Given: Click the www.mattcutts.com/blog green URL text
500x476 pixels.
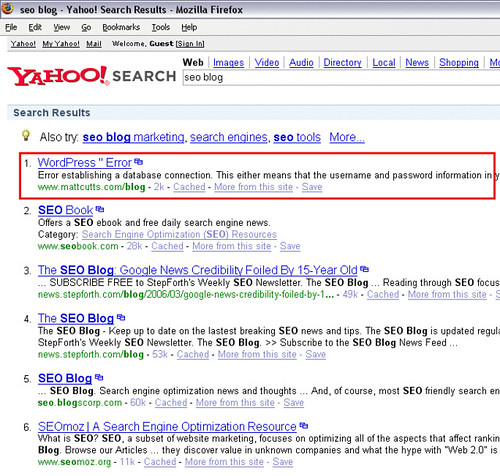Looking at the screenshot, I should pyautogui.click(x=91, y=187).
